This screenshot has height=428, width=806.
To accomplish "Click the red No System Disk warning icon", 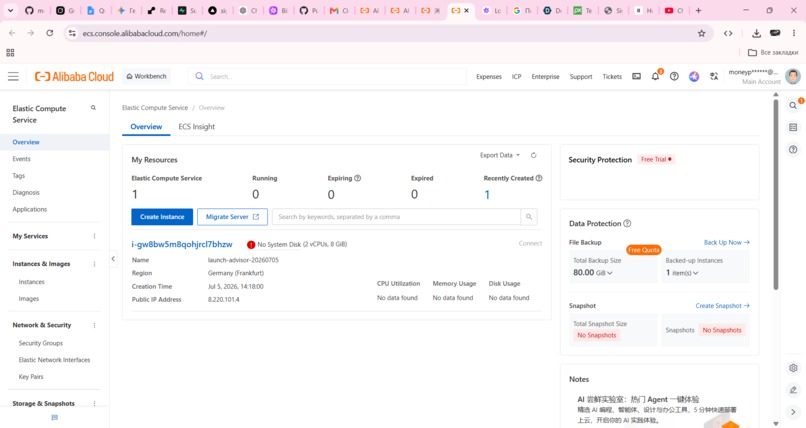I will (x=251, y=245).
